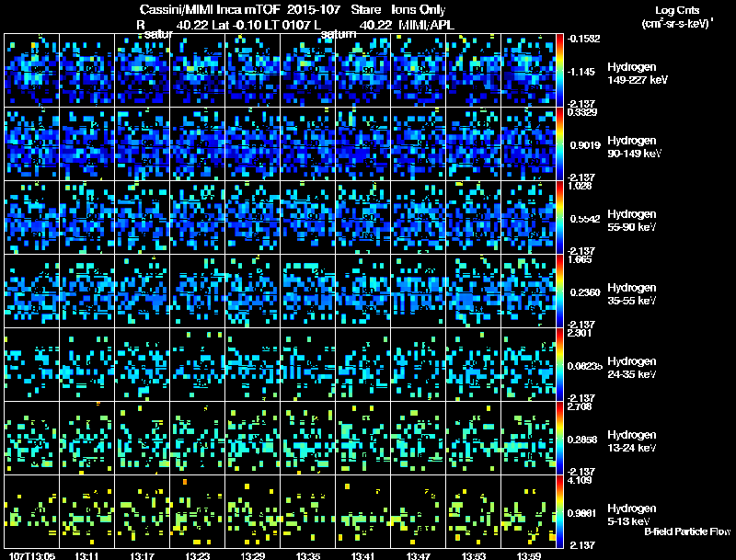Select the color bar beside 24-35 keV row

tap(559, 365)
